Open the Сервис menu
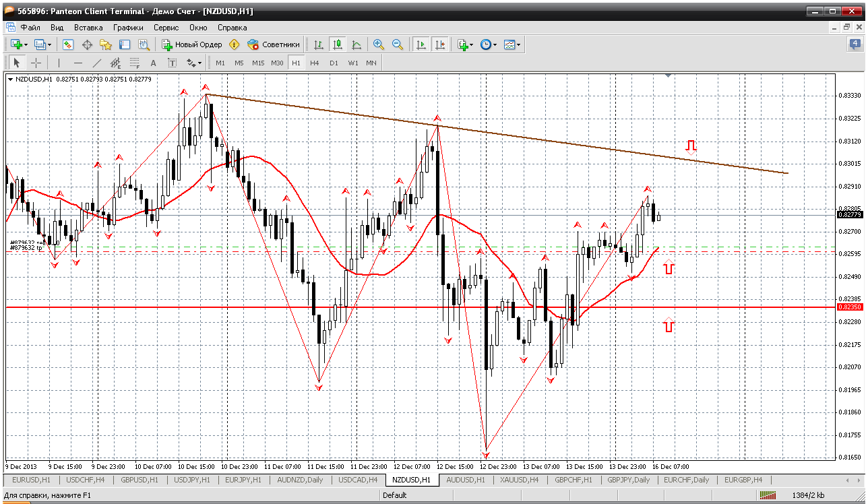This screenshot has width=868, height=504. click(x=166, y=28)
